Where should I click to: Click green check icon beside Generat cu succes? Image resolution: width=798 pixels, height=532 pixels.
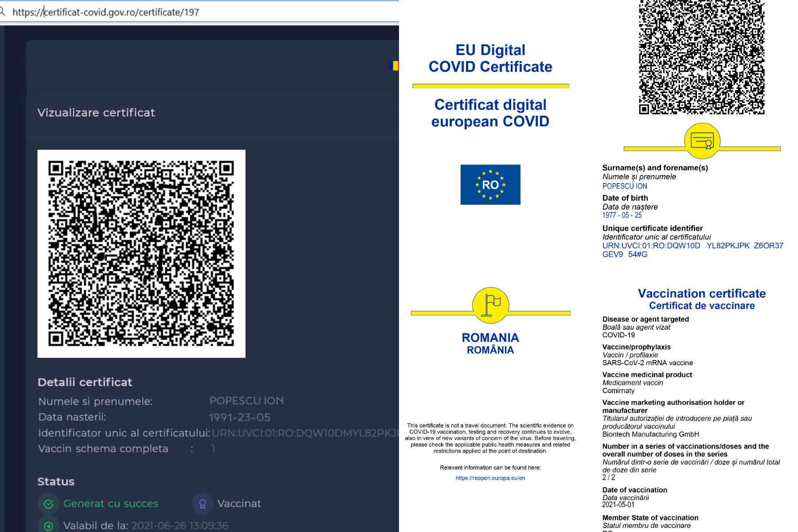point(49,504)
